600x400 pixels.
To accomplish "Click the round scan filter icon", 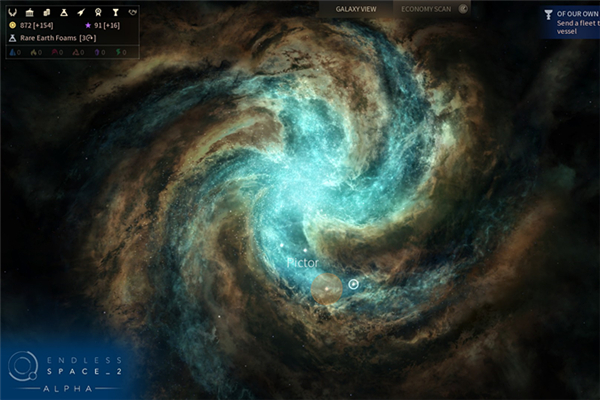I will pyautogui.click(x=463, y=9).
